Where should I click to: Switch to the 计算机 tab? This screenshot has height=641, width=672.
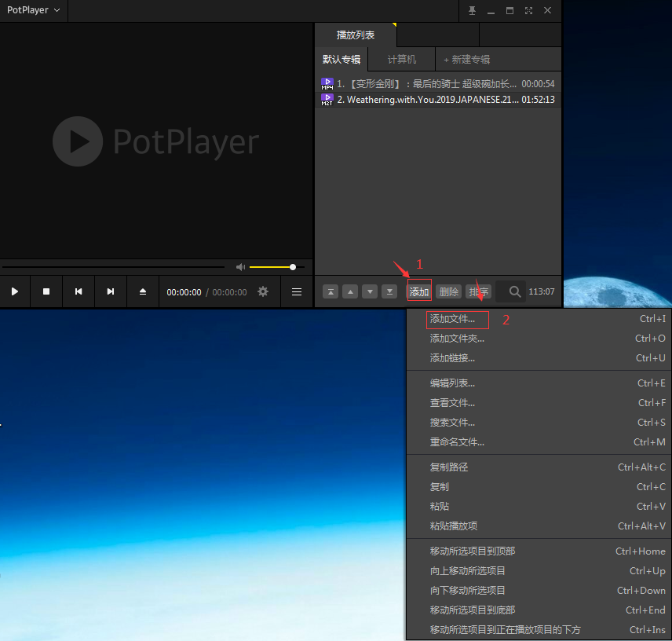tap(401, 60)
